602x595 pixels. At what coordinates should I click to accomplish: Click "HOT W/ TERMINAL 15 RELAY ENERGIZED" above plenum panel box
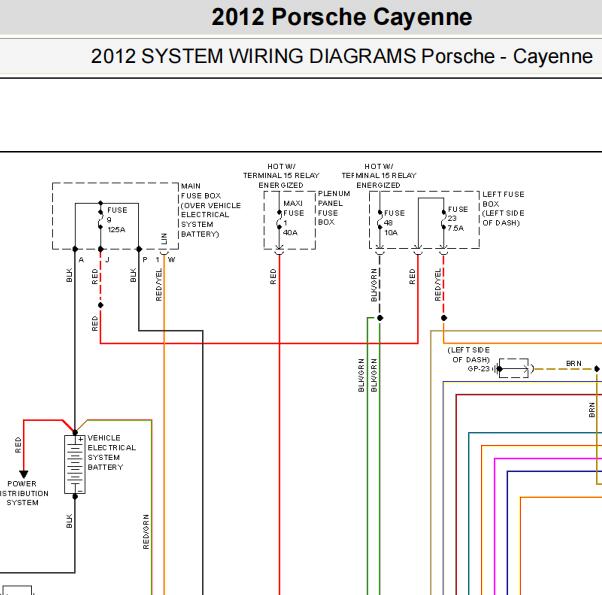click(x=281, y=175)
